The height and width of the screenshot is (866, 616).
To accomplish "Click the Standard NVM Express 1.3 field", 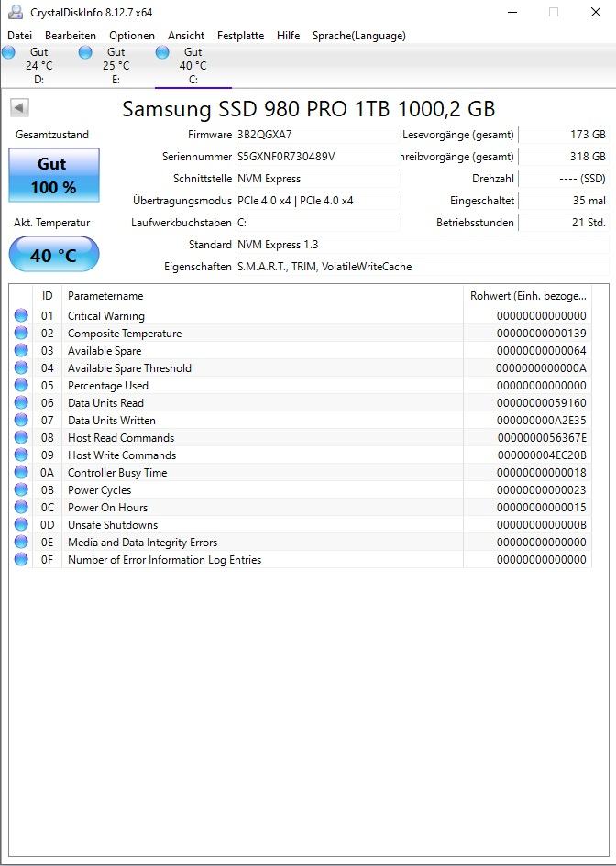I will (x=422, y=244).
